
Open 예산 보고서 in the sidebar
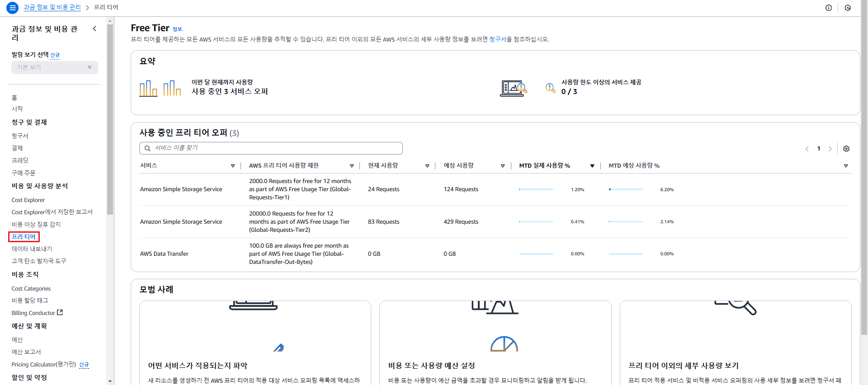[x=26, y=352]
